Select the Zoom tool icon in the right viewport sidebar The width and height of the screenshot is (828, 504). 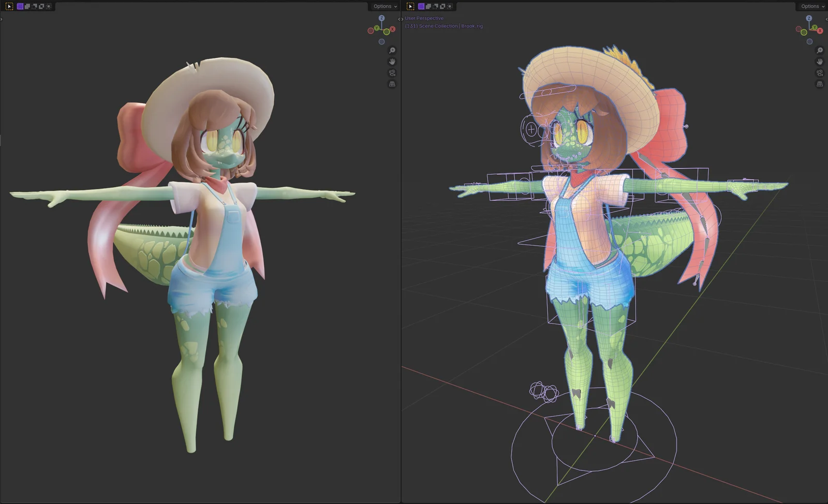(x=819, y=50)
